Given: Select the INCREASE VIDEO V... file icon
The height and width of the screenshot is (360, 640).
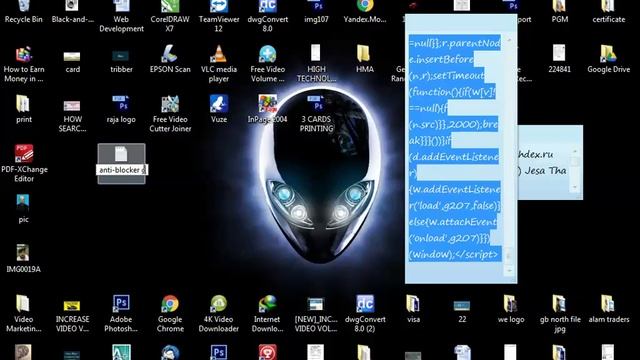Looking at the screenshot, I should click(72, 317).
